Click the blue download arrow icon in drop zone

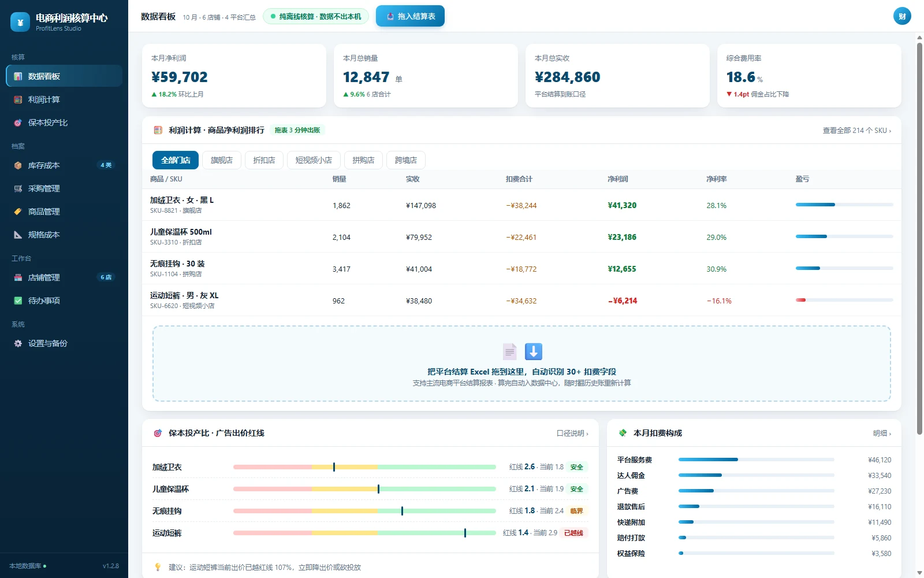click(x=534, y=351)
